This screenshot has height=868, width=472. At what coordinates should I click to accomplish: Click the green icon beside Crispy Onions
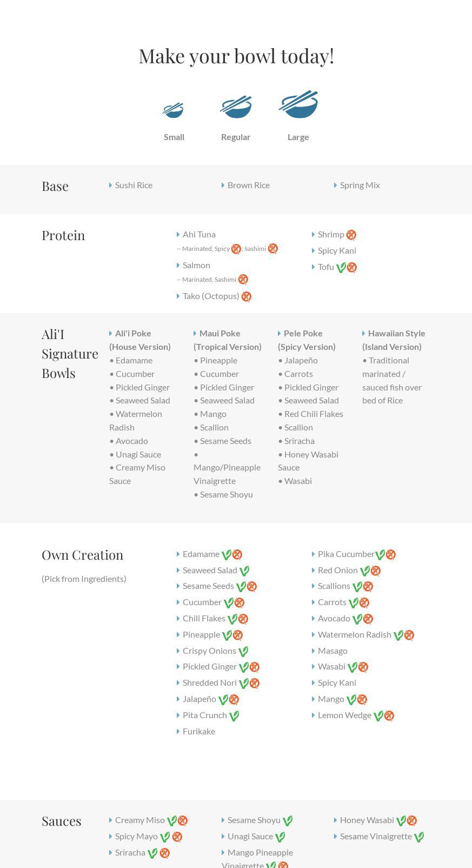pyautogui.click(x=243, y=651)
